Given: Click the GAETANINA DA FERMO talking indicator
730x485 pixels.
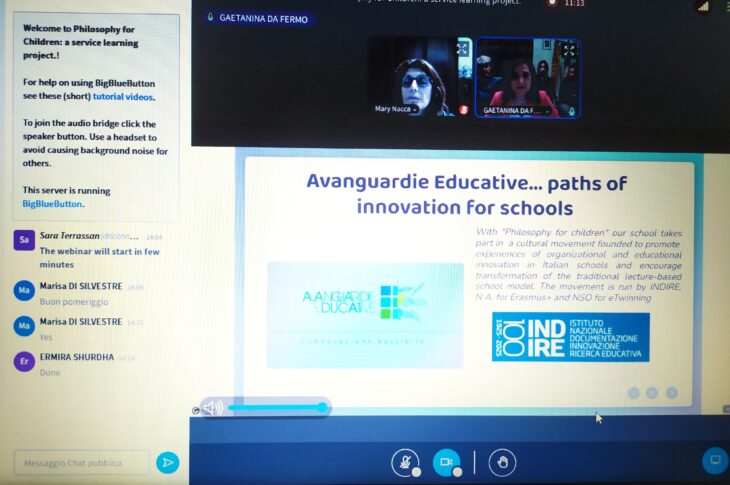Looking at the screenshot, I should click(259, 18).
